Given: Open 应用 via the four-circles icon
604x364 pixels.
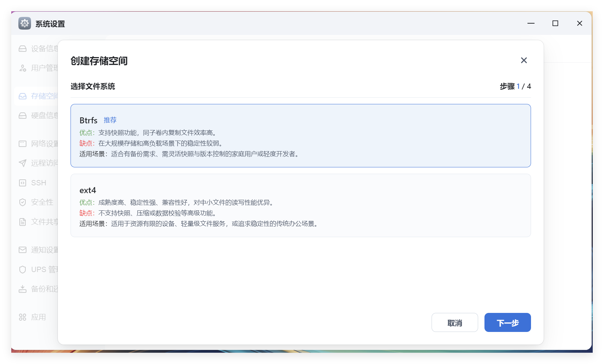Looking at the screenshot, I should tap(23, 317).
